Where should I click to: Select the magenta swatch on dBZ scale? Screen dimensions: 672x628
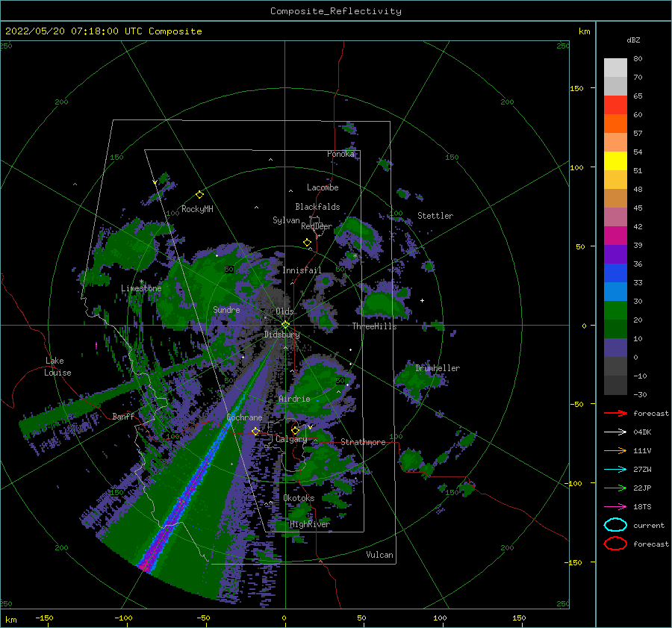click(x=615, y=236)
